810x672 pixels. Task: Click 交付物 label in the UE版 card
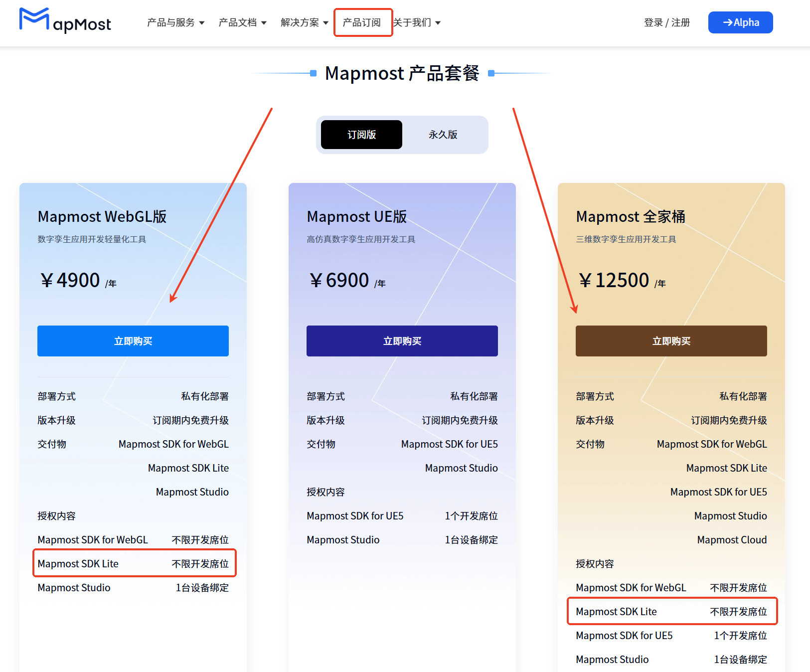321,444
